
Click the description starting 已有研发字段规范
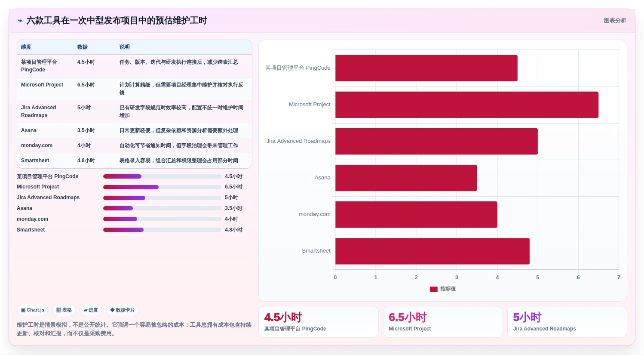click(181, 111)
